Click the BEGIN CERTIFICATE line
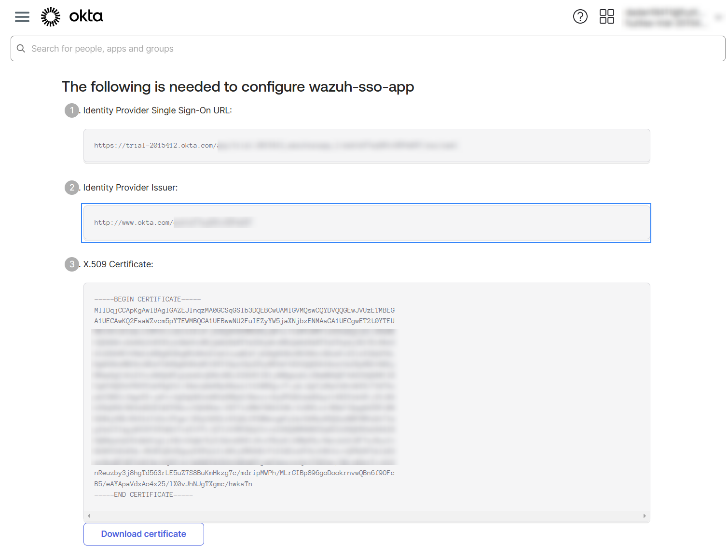The width and height of the screenshot is (728, 560). tap(148, 299)
